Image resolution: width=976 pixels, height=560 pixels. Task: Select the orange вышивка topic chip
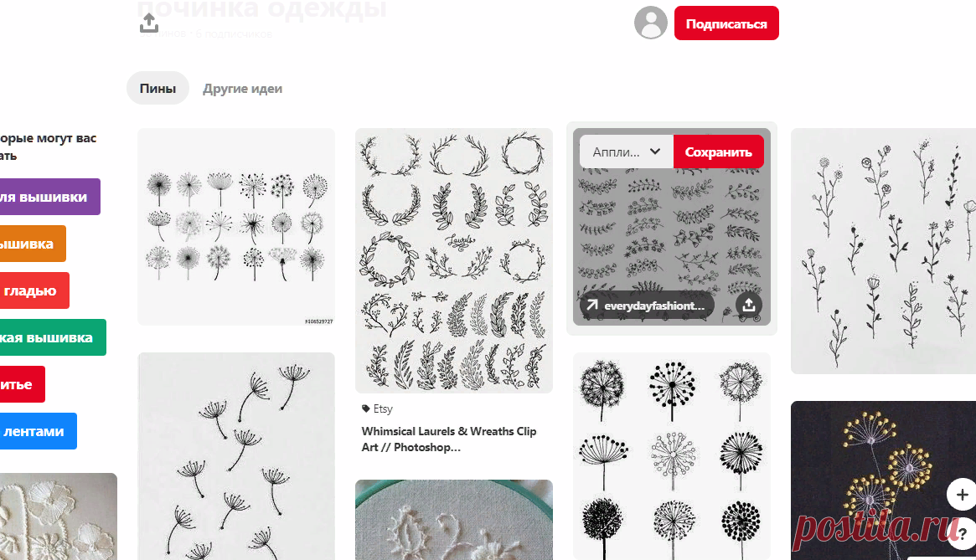[x=33, y=244]
